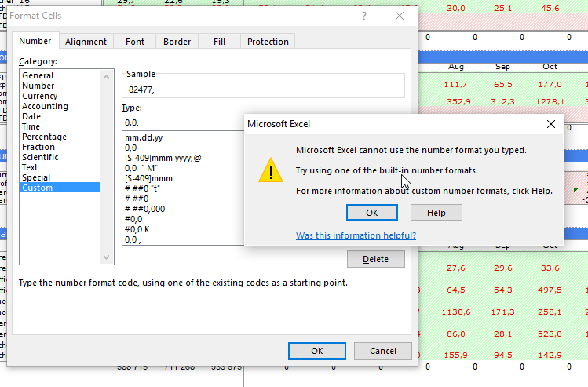Switch to the Fill tab

[x=219, y=42]
